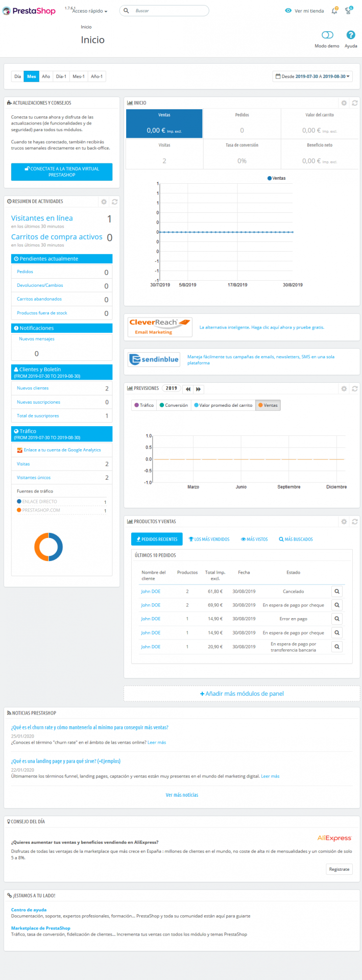Viewport: 362px width, 980px height.
Task: Open settings gear of Resumen de Actividades
Action: (104, 202)
